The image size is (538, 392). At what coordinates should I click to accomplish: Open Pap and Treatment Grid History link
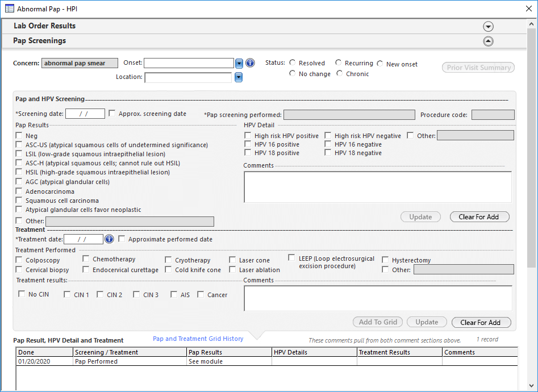click(x=198, y=339)
